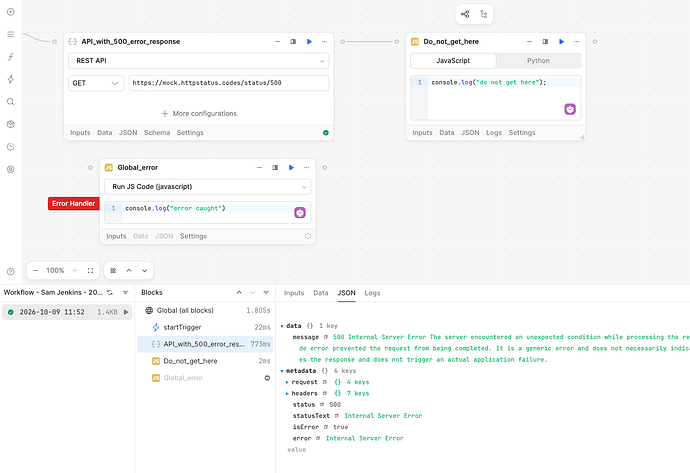Zoom out the canvas with minus button
Screen dimensions: 690x473
click(x=36, y=270)
